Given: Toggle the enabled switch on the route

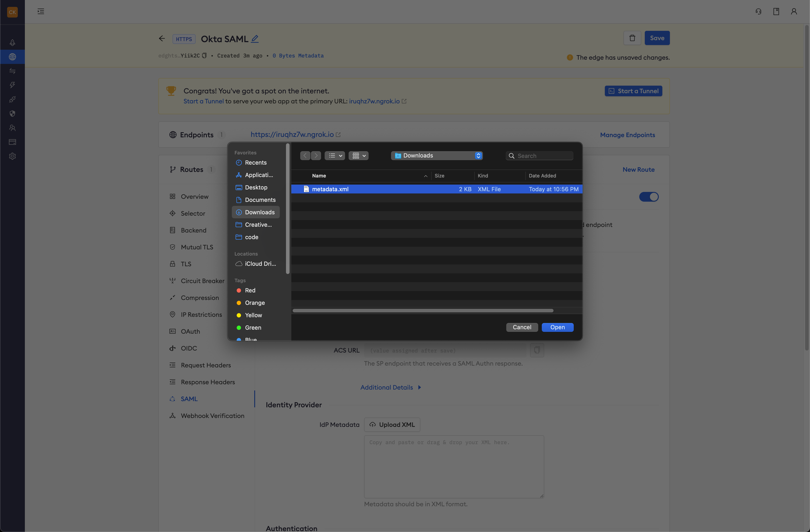Looking at the screenshot, I should (649, 197).
